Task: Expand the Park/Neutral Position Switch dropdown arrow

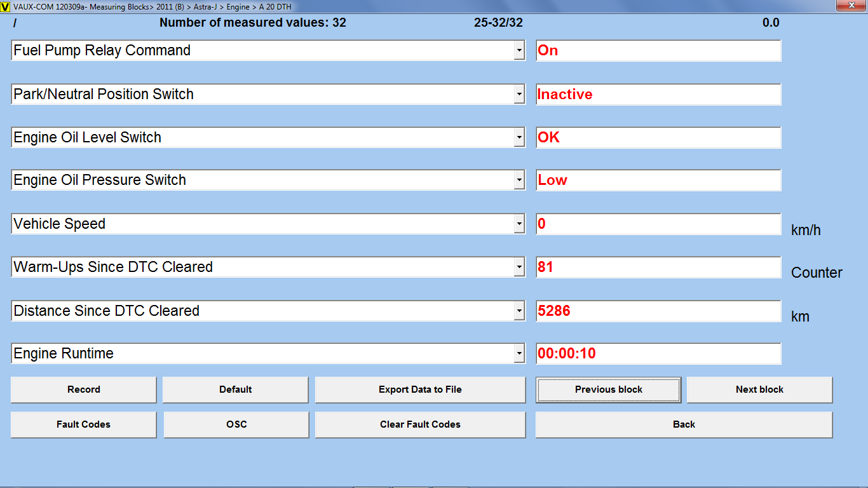Action: point(519,95)
